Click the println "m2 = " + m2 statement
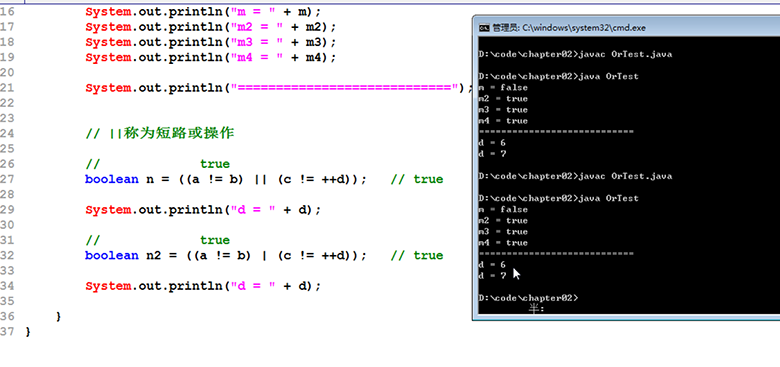The image size is (780, 367). (x=211, y=26)
